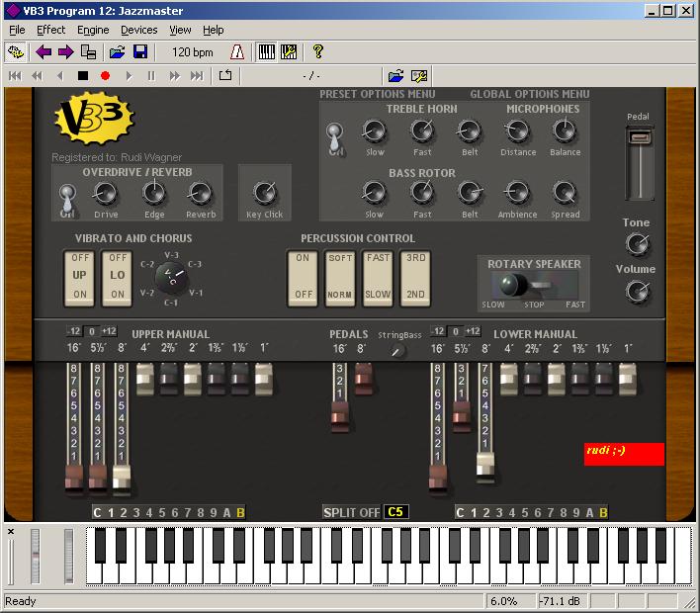Toggle percussion SOFT/NORM tab
Image resolution: width=700 pixels, height=613 pixels.
coord(340,278)
